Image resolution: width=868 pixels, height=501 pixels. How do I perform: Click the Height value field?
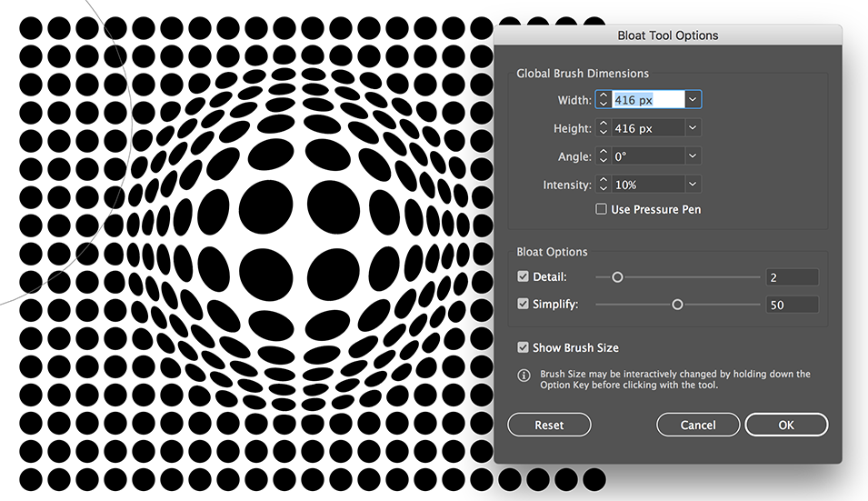tap(648, 128)
